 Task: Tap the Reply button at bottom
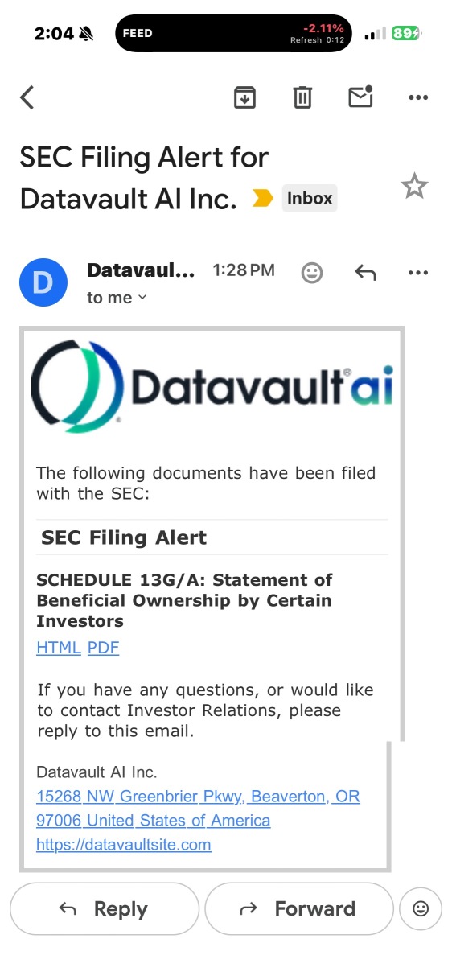105,908
